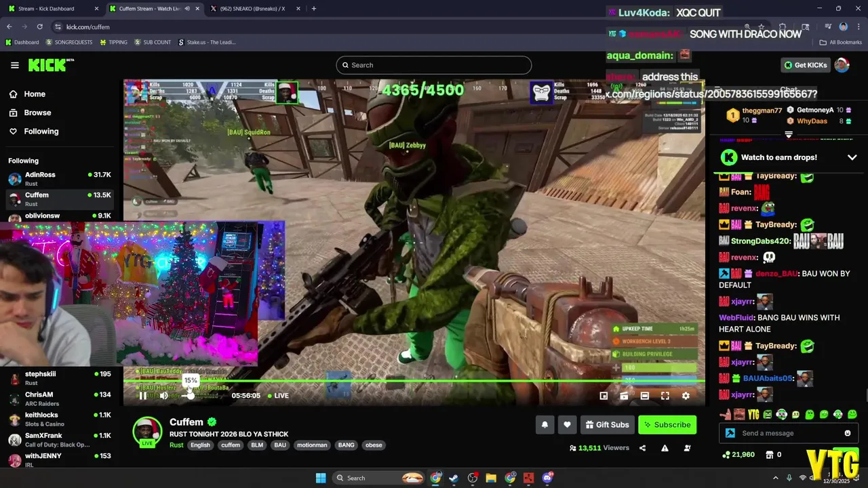Close the Cuffem Stream browser tab

click(x=197, y=9)
